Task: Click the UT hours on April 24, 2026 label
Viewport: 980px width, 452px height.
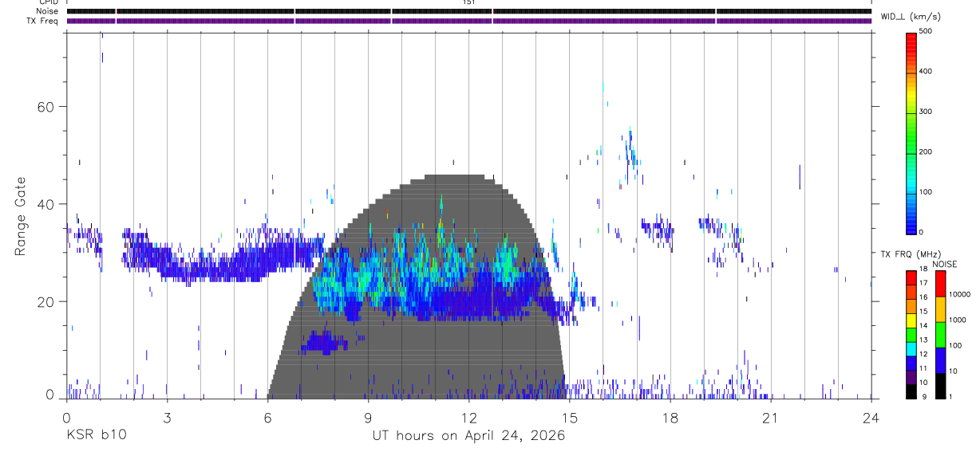Action: click(x=468, y=435)
